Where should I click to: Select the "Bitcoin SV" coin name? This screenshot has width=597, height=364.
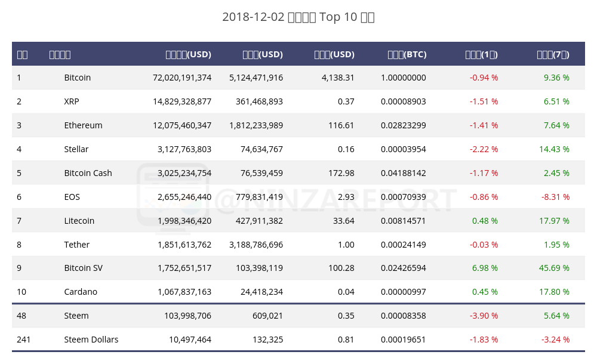pyautogui.click(x=83, y=268)
